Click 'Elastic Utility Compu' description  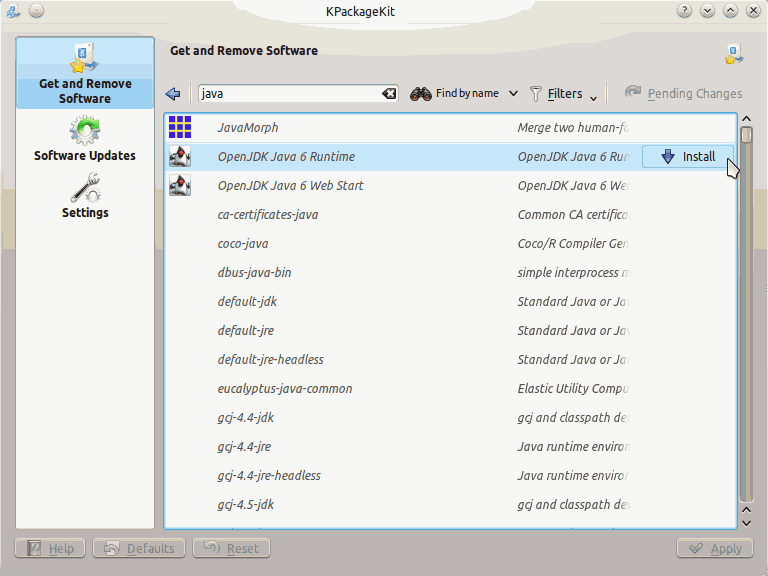tap(573, 388)
